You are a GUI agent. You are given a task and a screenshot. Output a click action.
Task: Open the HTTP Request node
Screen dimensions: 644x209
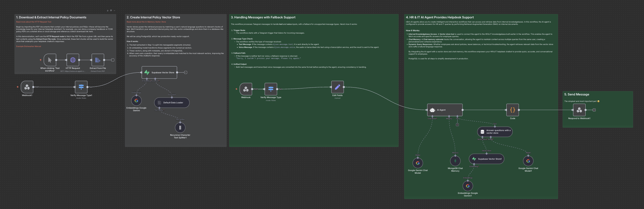73,60
